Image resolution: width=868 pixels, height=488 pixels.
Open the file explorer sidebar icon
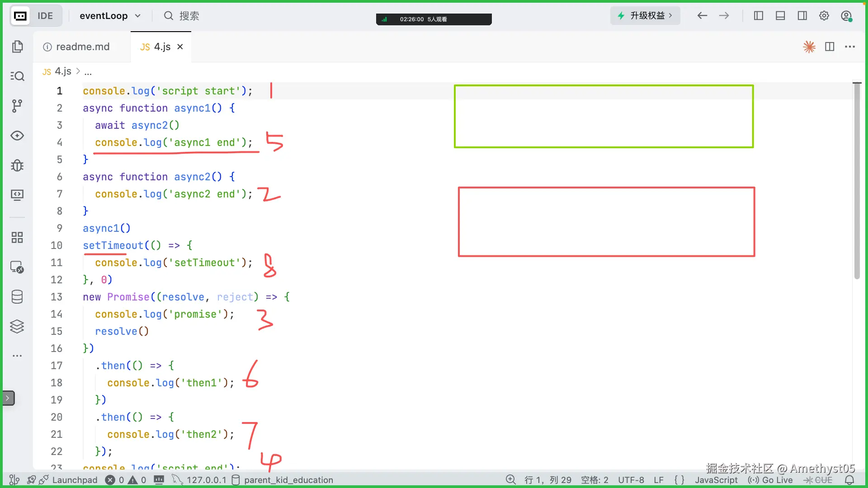coord(17,47)
